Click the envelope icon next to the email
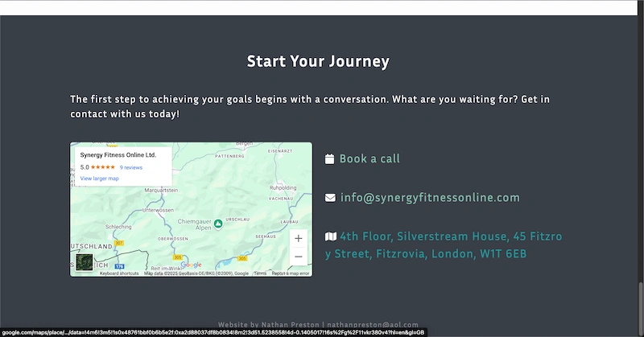The width and height of the screenshot is (644, 337). pyautogui.click(x=330, y=198)
